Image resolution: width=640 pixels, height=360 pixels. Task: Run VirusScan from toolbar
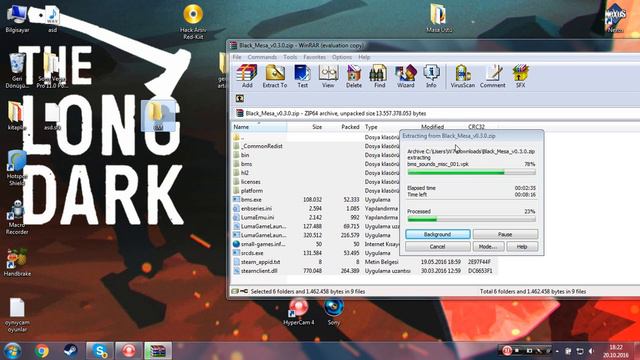point(463,76)
